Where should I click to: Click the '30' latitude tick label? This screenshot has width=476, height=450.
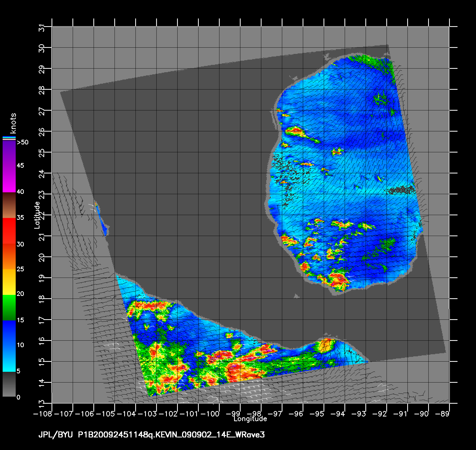42,48
